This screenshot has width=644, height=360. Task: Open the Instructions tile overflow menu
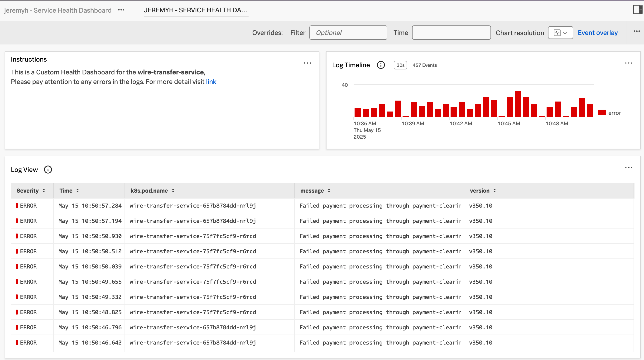coord(307,63)
